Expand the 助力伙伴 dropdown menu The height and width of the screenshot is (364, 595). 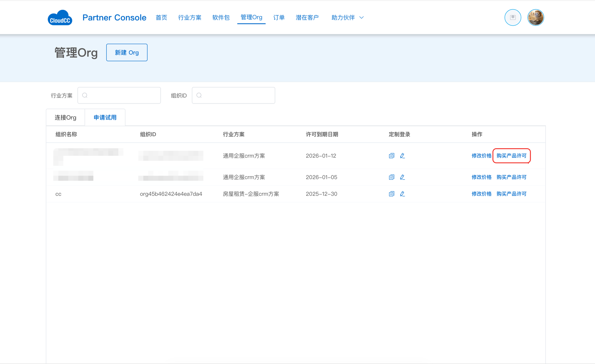(x=347, y=18)
